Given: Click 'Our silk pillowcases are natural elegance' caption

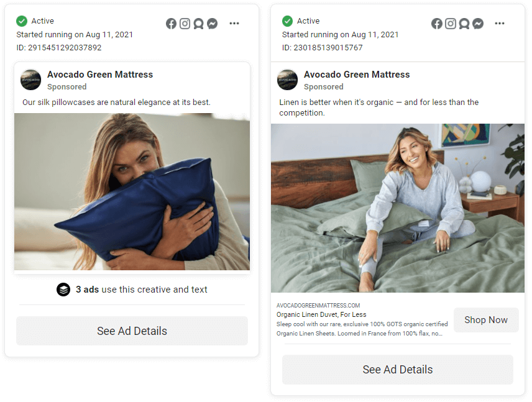Looking at the screenshot, I should pyautogui.click(x=116, y=102).
